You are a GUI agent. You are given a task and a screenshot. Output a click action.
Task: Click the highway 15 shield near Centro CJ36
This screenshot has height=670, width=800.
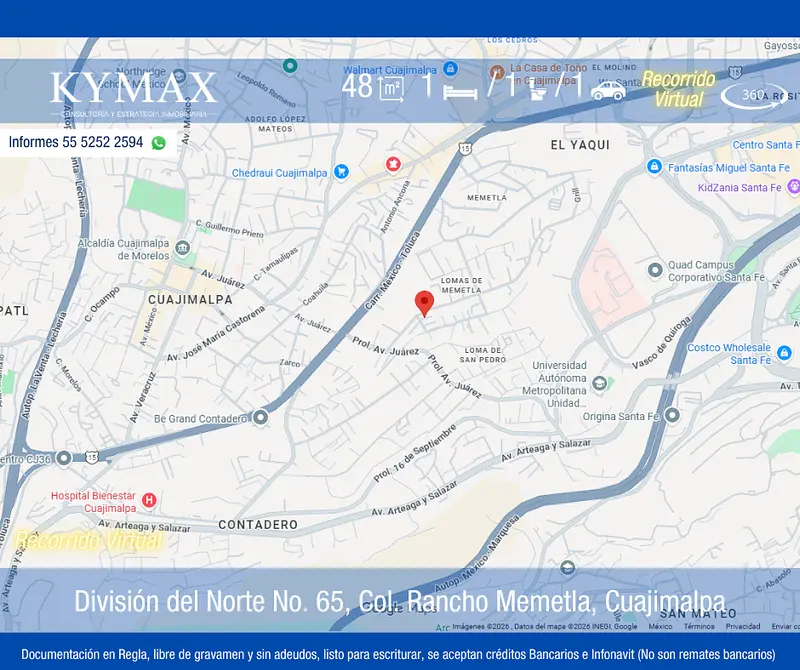click(x=92, y=457)
